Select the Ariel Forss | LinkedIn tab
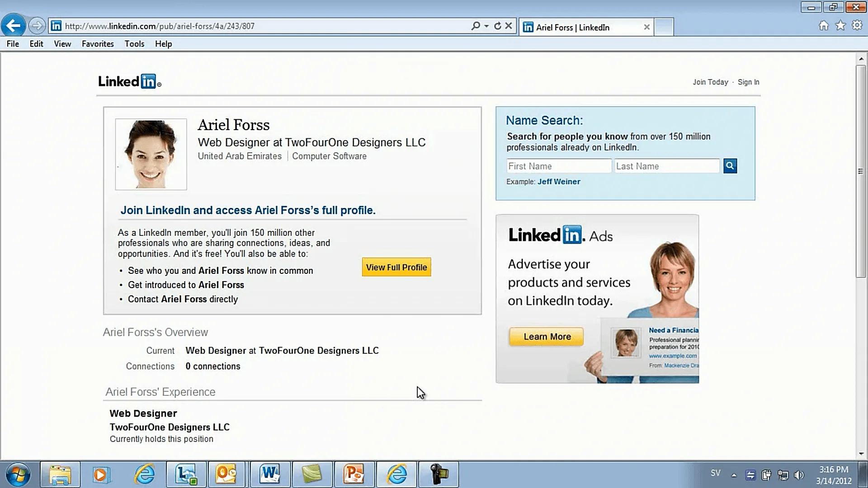Image resolution: width=868 pixels, height=488 pixels. click(x=586, y=27)
